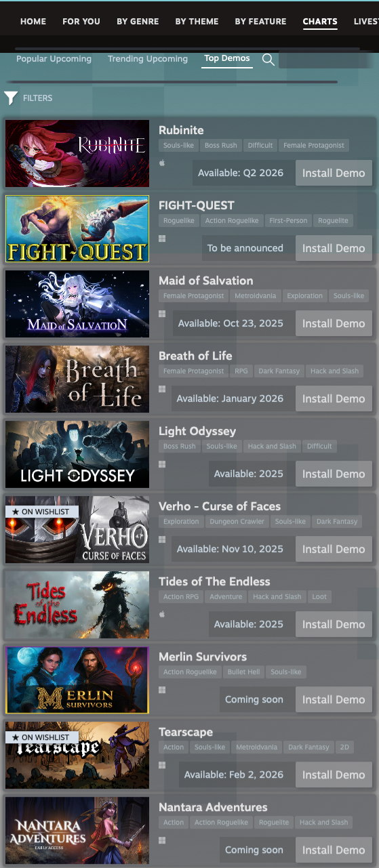Click the Apple platform icon under Rubinite

(162, 163)
